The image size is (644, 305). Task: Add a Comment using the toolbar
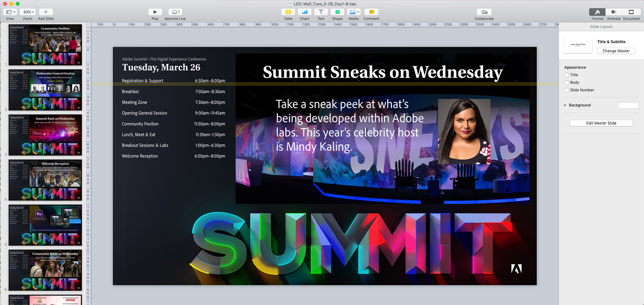pos(371,12)
